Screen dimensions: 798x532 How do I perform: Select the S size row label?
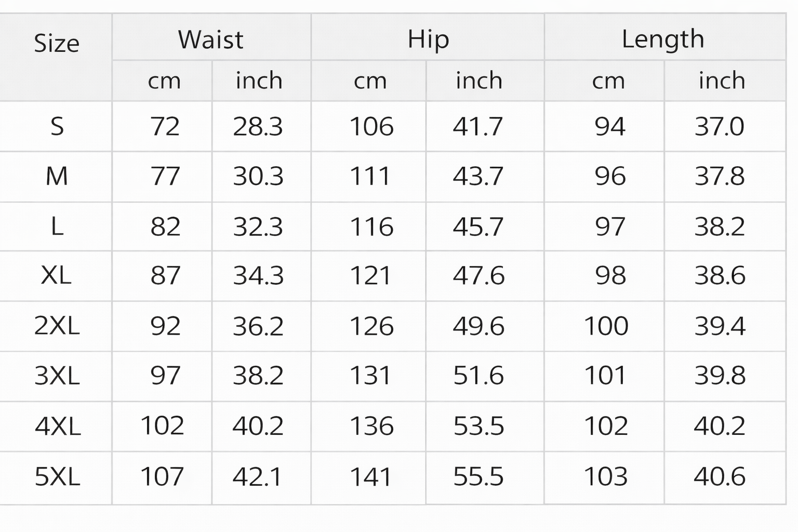click(x=57, y=127)
